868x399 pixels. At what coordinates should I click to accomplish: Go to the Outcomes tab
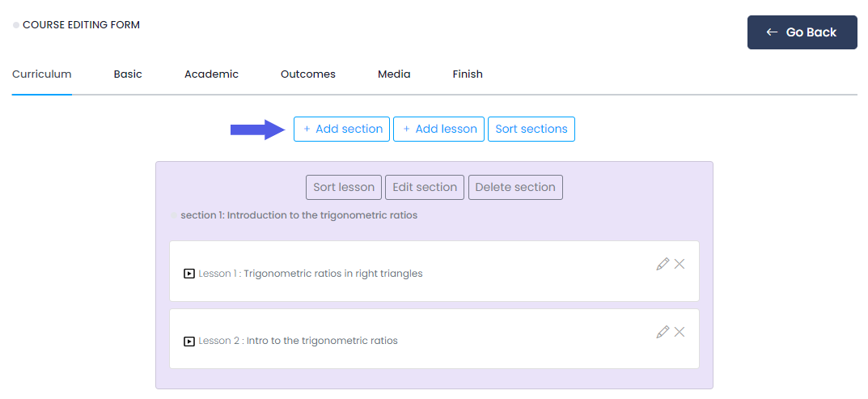click(308, 74)
